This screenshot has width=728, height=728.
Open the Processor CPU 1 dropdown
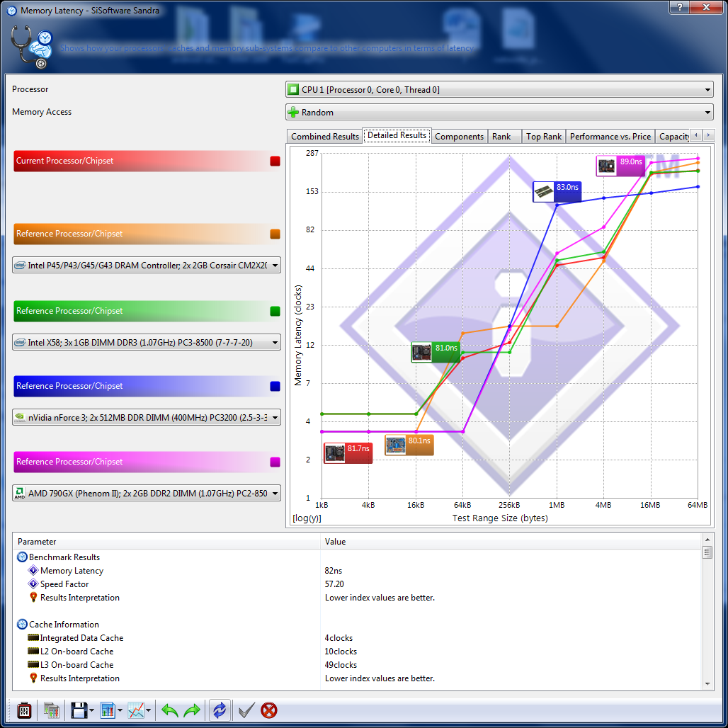tap(499, 90)
